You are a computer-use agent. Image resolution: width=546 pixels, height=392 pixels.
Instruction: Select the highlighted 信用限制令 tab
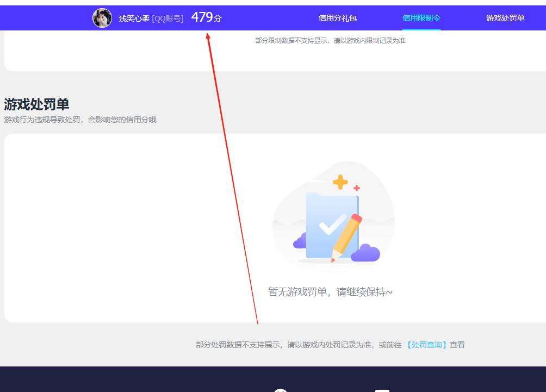tap(421, 18)
